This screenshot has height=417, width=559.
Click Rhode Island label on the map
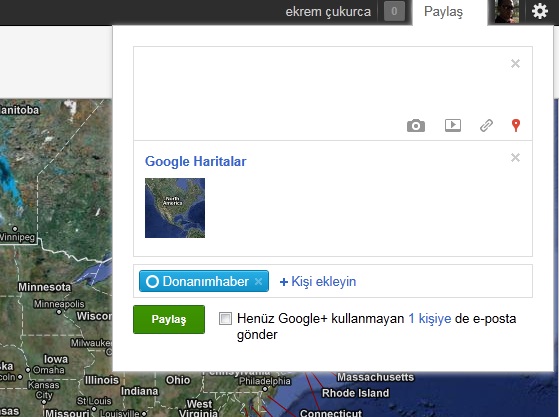tap(355, 393)
